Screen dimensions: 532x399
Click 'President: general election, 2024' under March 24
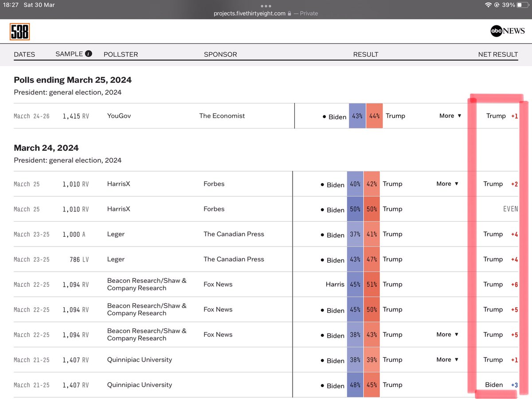point(67,160)
